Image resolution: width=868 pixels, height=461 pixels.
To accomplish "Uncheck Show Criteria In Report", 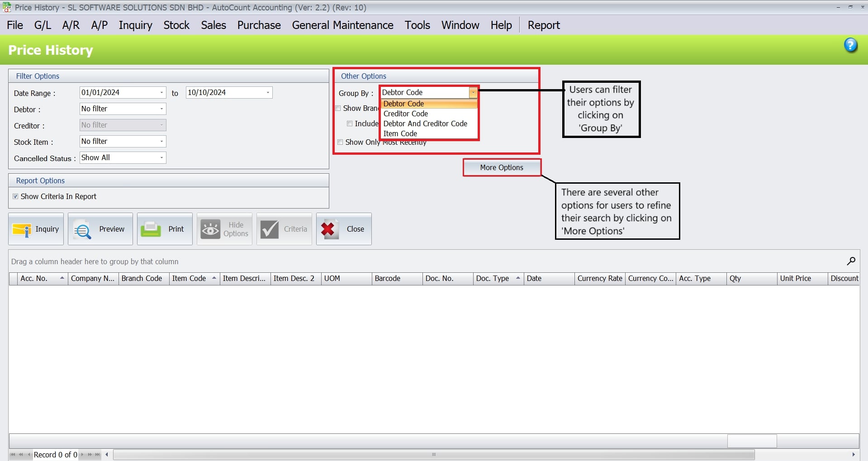I will pyautogui.click(x=15, y=196).
